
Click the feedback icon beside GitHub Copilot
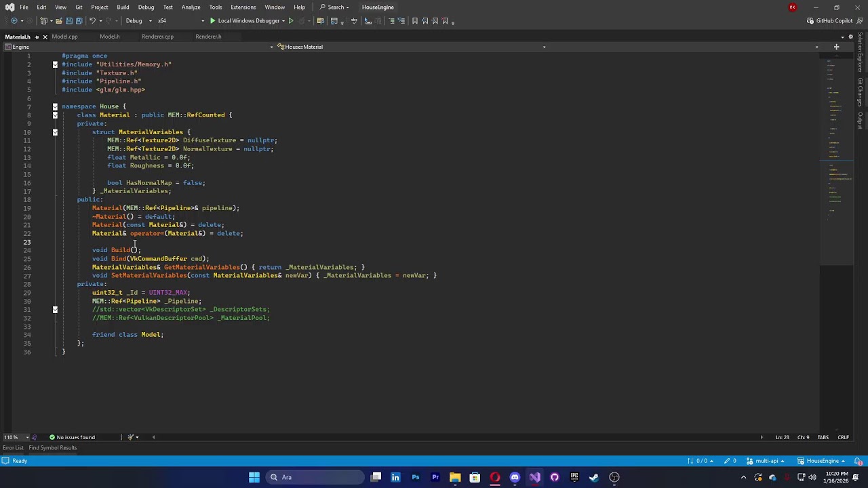point(860,21)
